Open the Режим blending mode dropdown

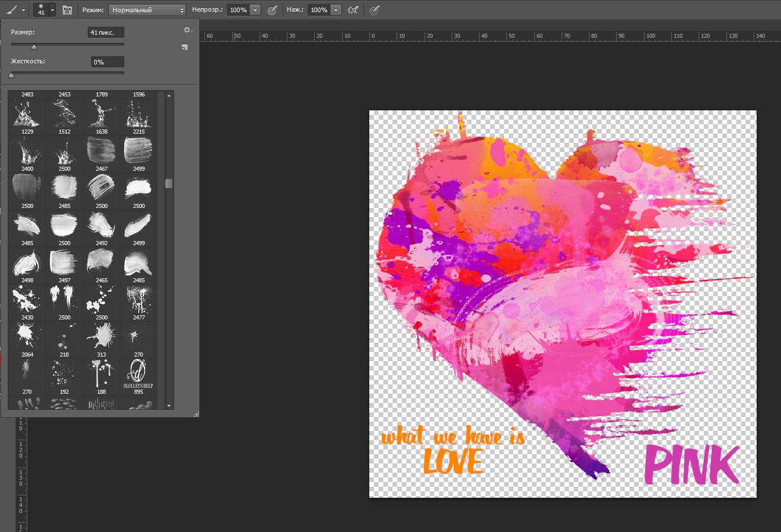pyautogui.click(x=147, y=10)
